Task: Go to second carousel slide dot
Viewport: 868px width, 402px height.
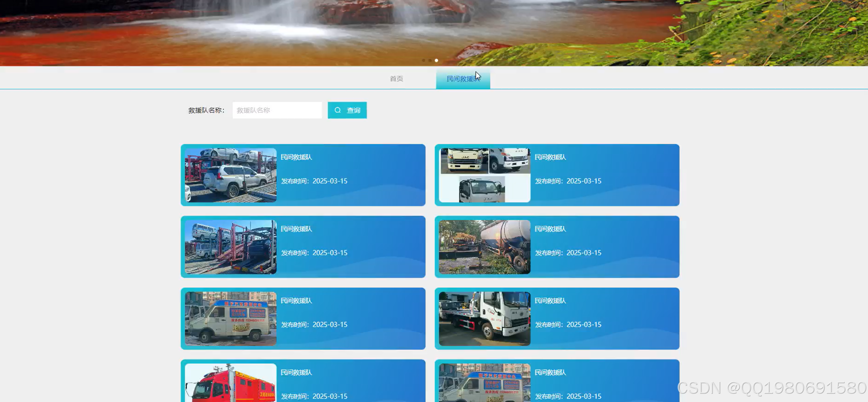Action: point(430,60)
